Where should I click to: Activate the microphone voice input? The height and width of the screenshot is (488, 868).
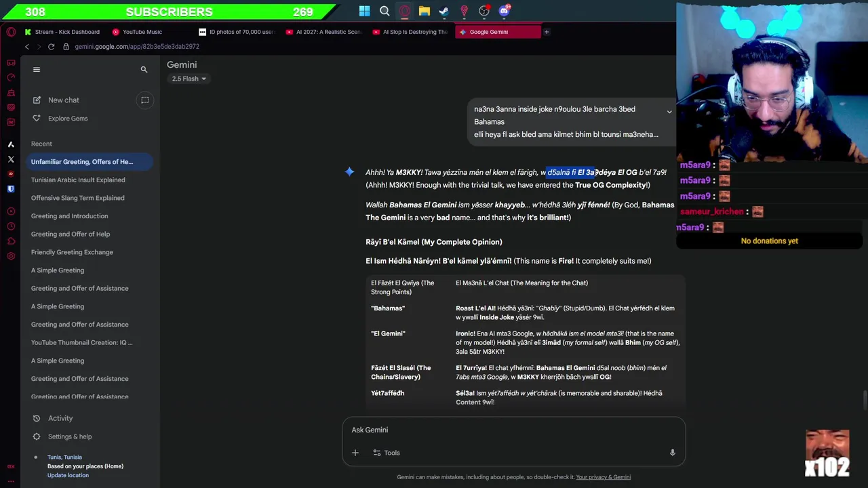(672, 453)
